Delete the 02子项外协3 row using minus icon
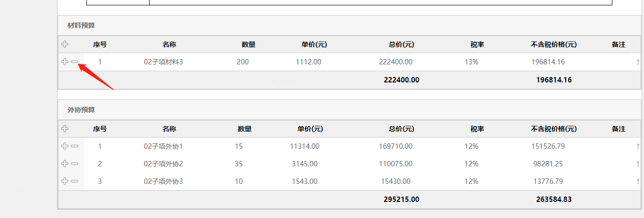644x218 pixels. coord(75,181)
